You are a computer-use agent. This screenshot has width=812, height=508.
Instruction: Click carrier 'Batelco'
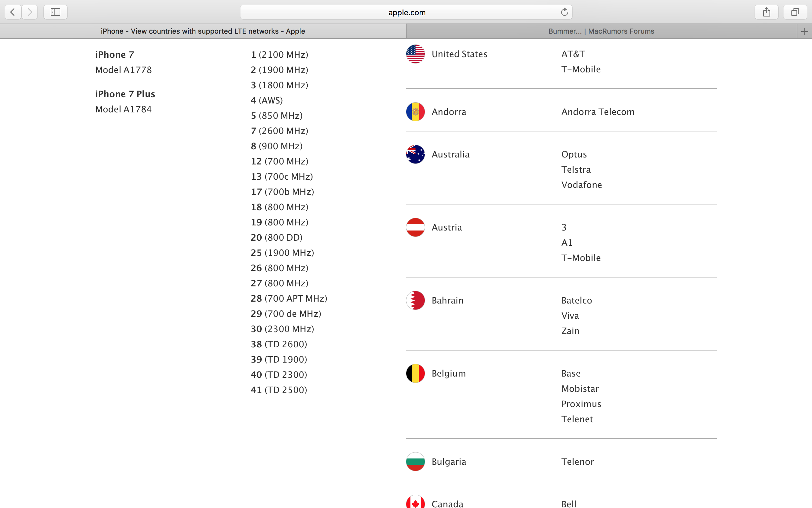(576, 300)
